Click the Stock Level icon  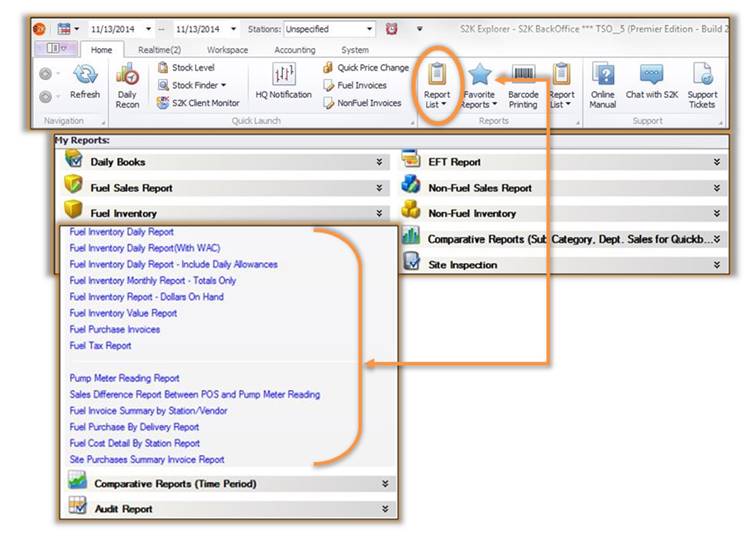[164, 68]
